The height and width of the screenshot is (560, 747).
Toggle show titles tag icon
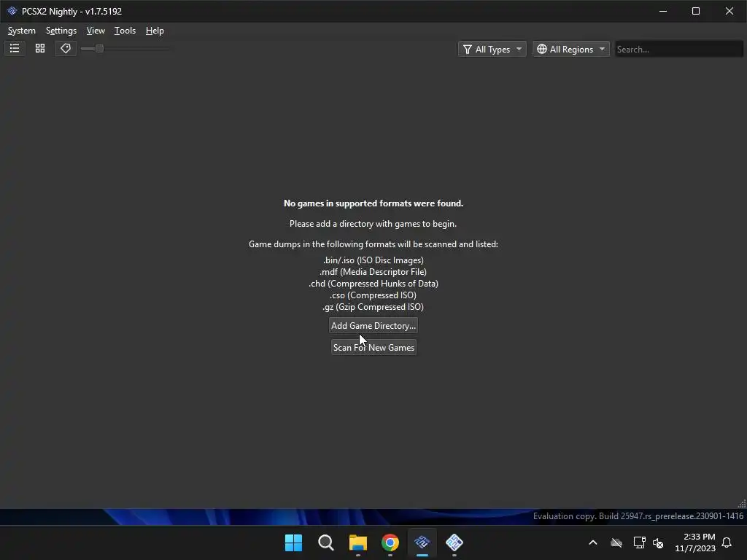65,49
